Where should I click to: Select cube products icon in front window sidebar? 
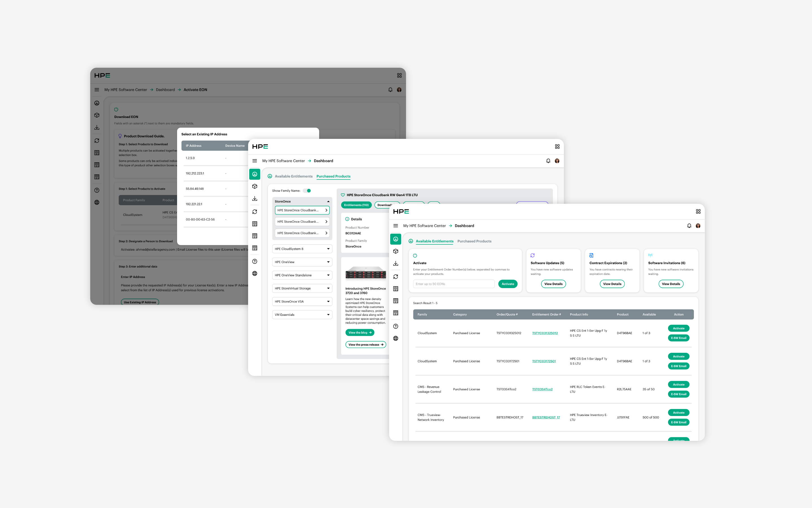tap(396, 251)
